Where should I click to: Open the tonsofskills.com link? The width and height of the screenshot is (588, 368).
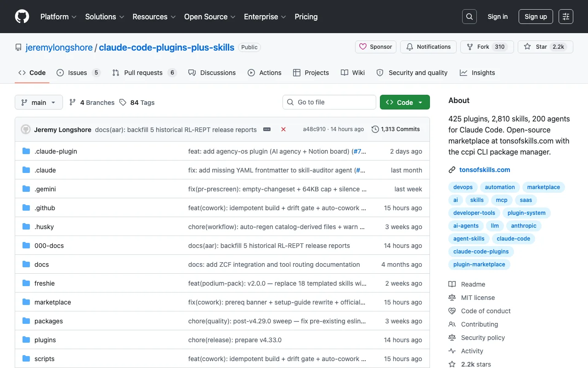485,170
